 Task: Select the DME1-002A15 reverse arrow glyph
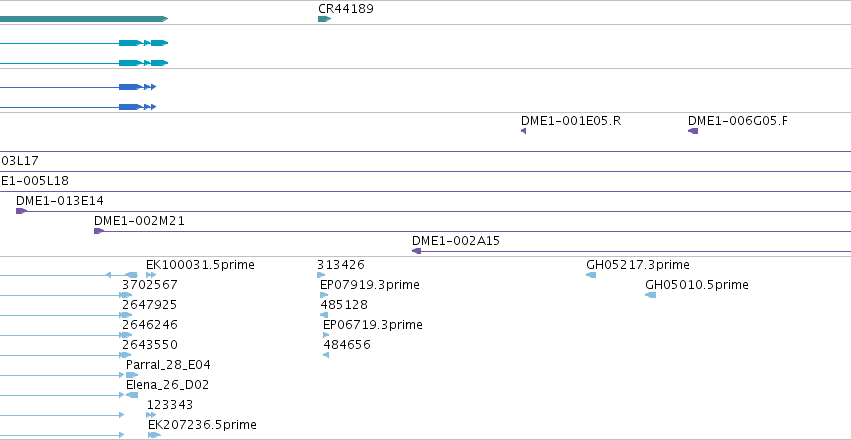[417, 251]
